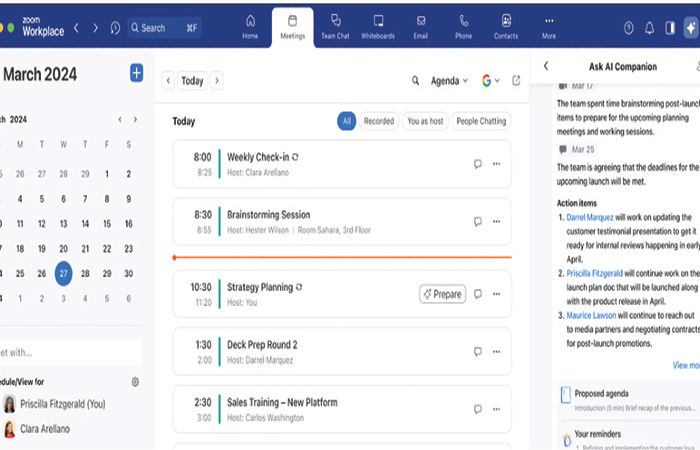Open the Proposed agenda card
The image size is (700, 450).
pyautogui.click(x=629, y=400)
